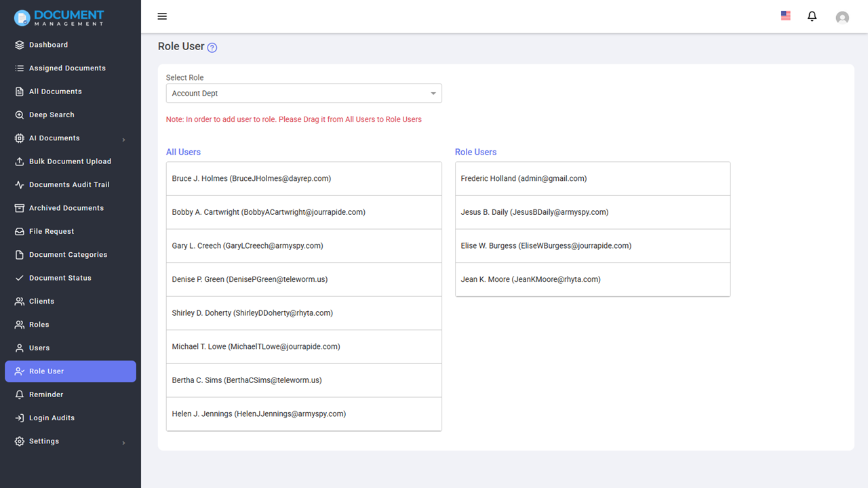Click the Login Audits icon
This screenshot has width=868, height=488.
coord(20,418)
